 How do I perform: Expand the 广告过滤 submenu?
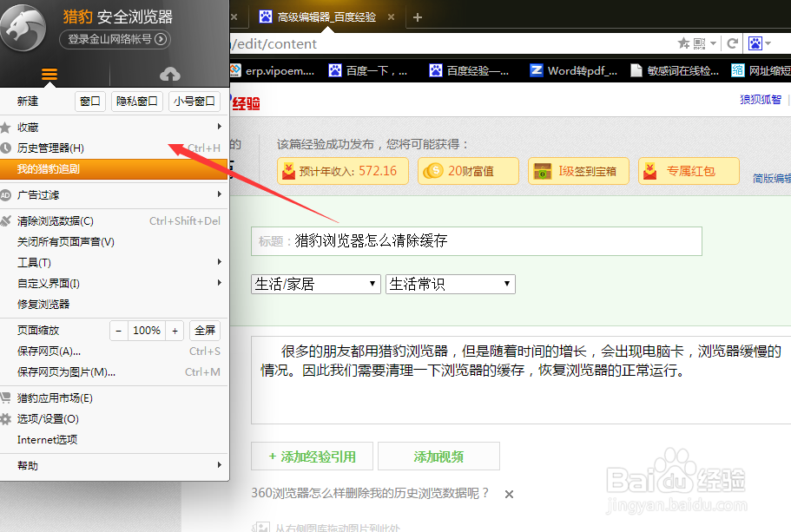tap(114, 194)
